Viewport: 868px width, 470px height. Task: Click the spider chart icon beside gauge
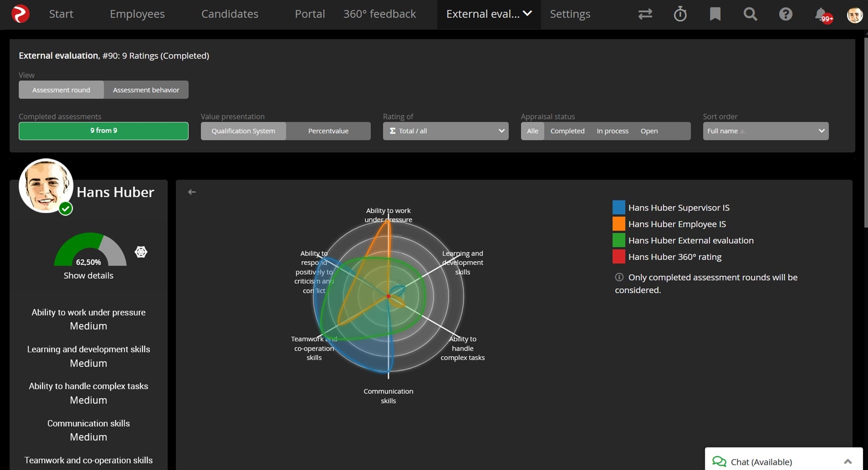pos(141,252)
